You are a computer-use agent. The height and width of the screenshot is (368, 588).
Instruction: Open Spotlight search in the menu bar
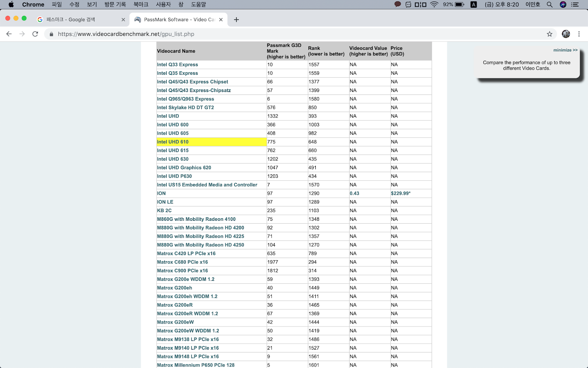tap(549, 4)
